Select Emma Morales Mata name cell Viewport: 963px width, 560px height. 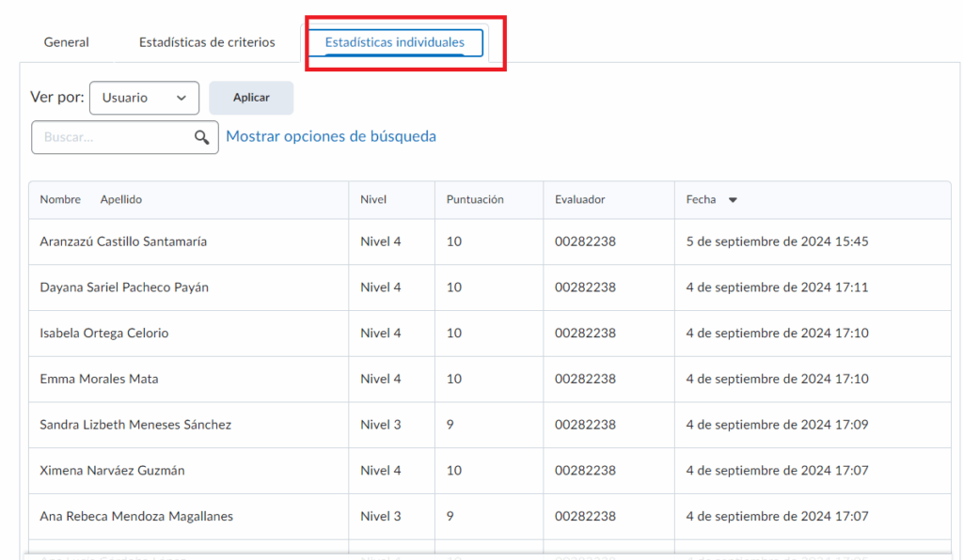[99, 379]
